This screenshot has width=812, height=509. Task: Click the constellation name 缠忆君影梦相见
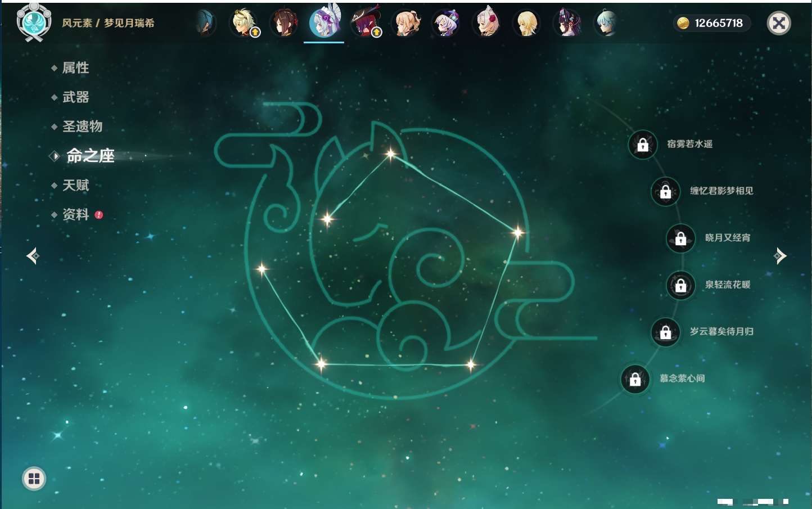coord(722,191)
